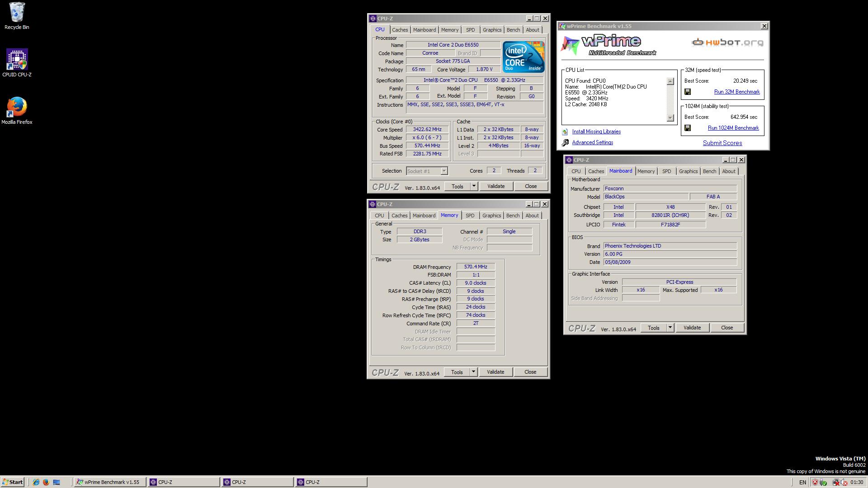The image size is (868, 488).
Task: Click the EN language indicator
Action: click(802, 482)
